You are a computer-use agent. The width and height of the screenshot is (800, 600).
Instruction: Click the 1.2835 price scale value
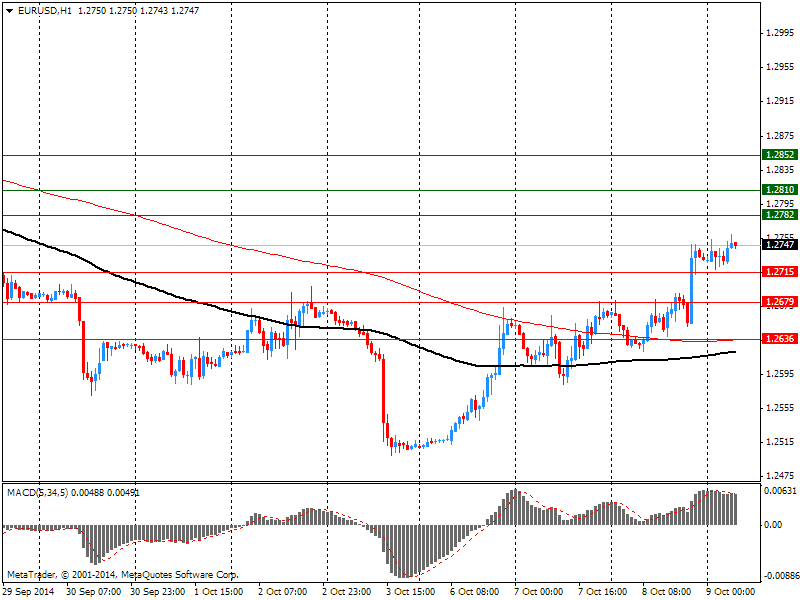coord(780,170)
